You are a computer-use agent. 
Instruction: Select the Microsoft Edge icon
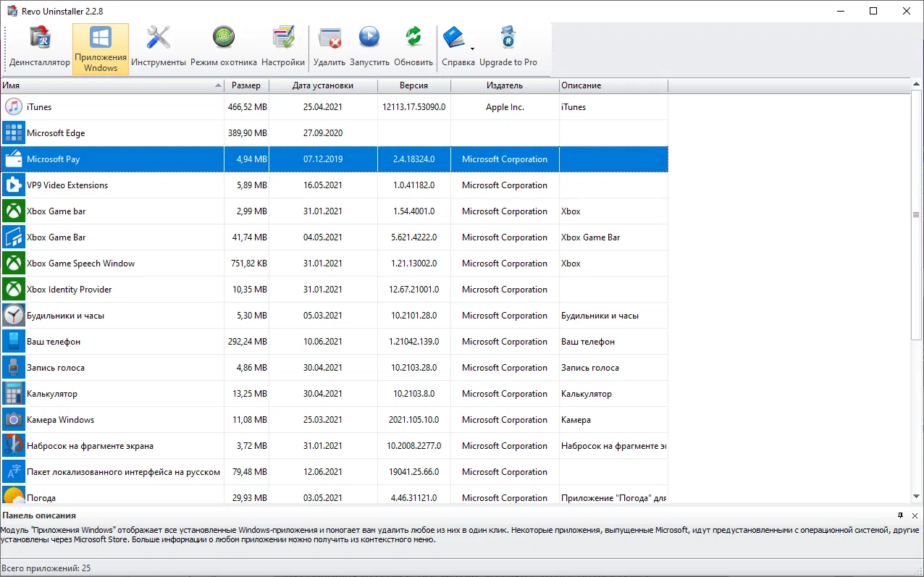(14, 133)
